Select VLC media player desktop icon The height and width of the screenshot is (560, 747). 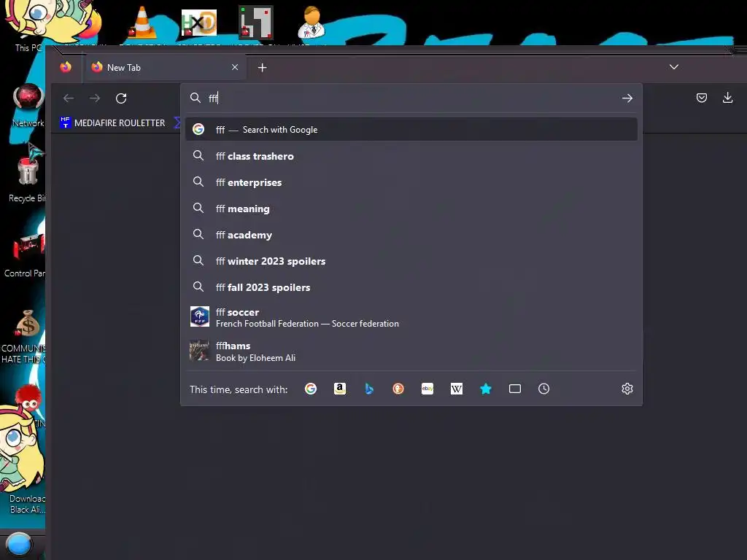[142, 23]
